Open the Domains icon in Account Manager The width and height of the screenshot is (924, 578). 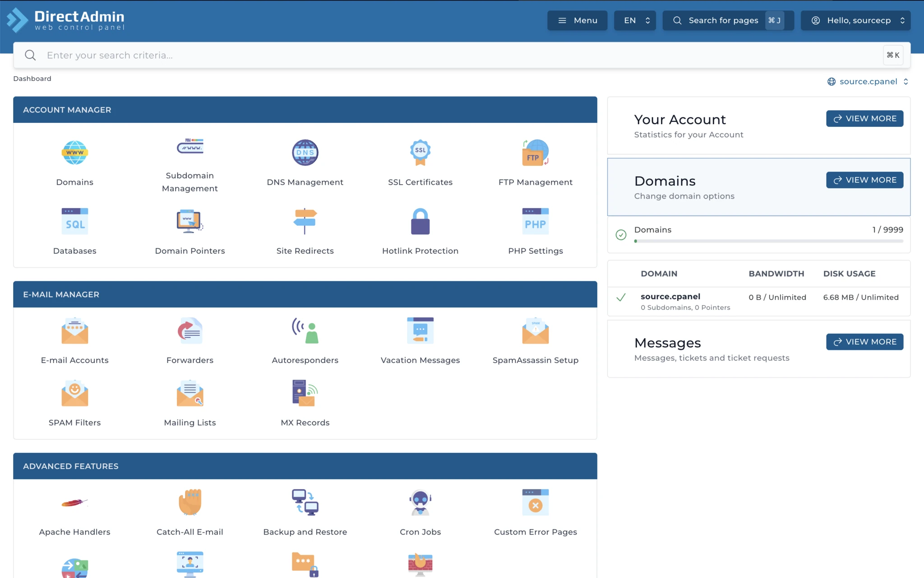tap(74, 153)
